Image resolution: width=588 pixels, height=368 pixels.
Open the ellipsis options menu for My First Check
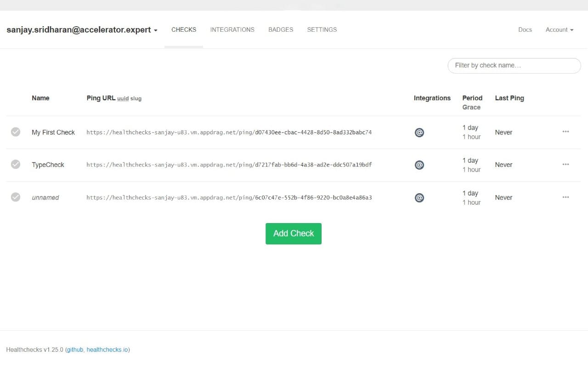[565, 132]
